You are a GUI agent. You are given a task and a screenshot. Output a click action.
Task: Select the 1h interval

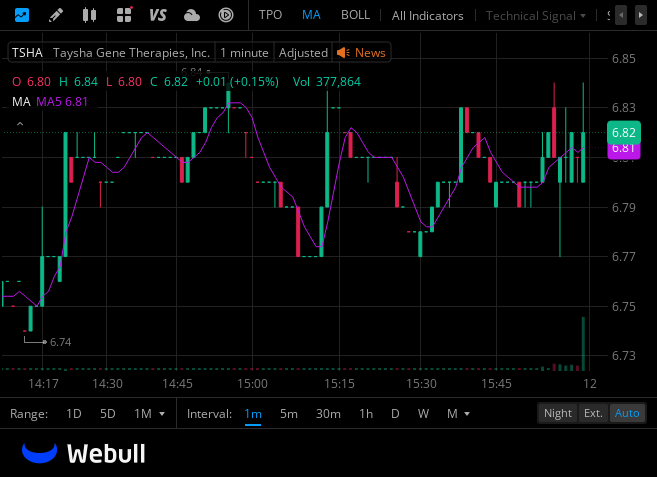point(366,414)
